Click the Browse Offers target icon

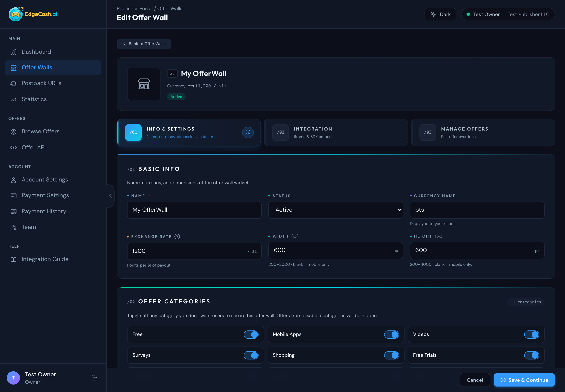click(14, 132)
